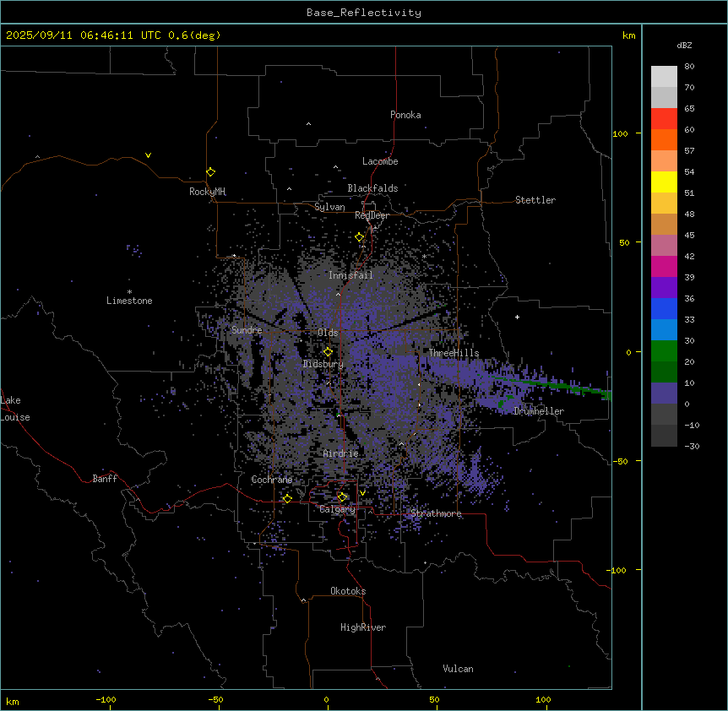Click the 65 value on dBZ legend

click(x=689, y=109)
